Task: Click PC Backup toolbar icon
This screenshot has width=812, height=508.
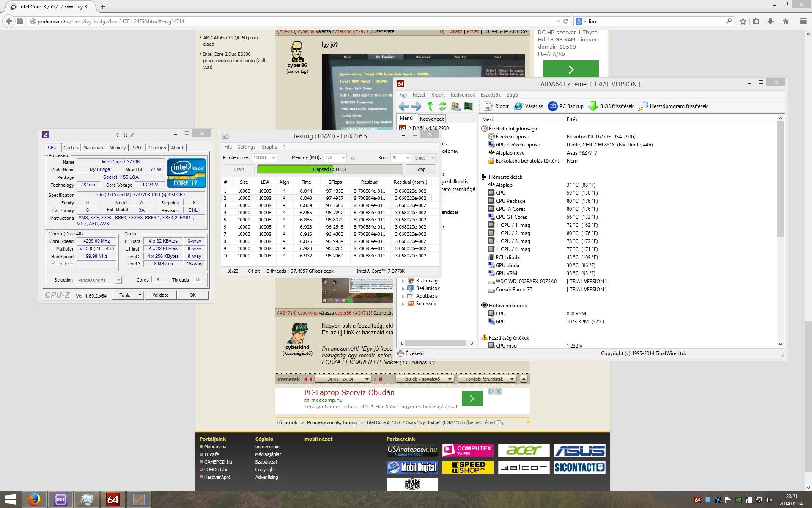Action: pos(552,106)
